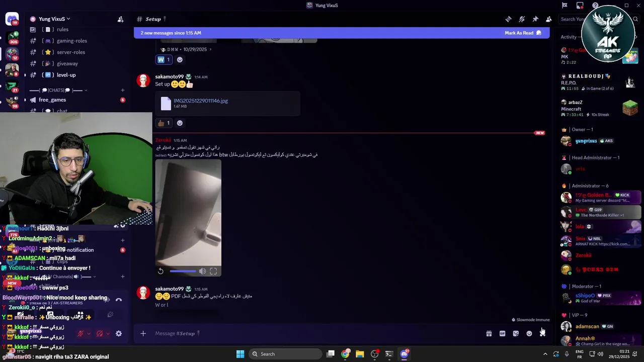
Task: Open arbazZ playing Minecraft activity
Action: [601, 108]
